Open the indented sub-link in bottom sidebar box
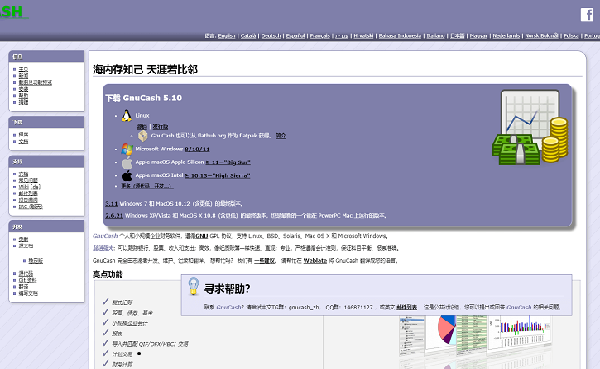 point(36,261)
